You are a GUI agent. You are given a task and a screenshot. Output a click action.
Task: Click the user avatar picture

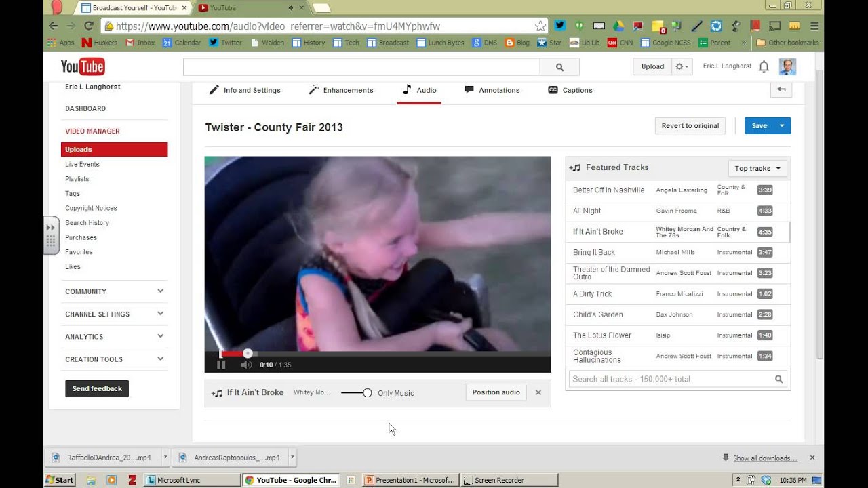(x=787, y=66)
